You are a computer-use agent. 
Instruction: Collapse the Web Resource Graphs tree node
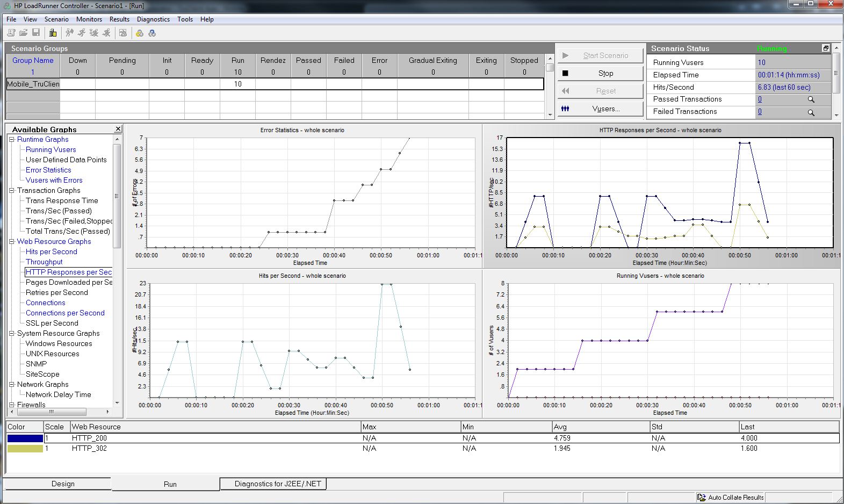12,242
